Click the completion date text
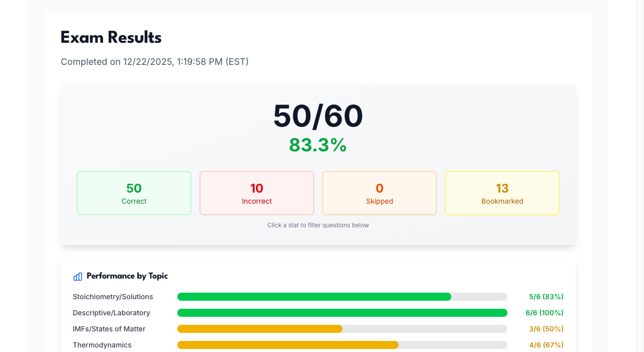The height and width of the screenshot is (352, 644). click(154, 61)
